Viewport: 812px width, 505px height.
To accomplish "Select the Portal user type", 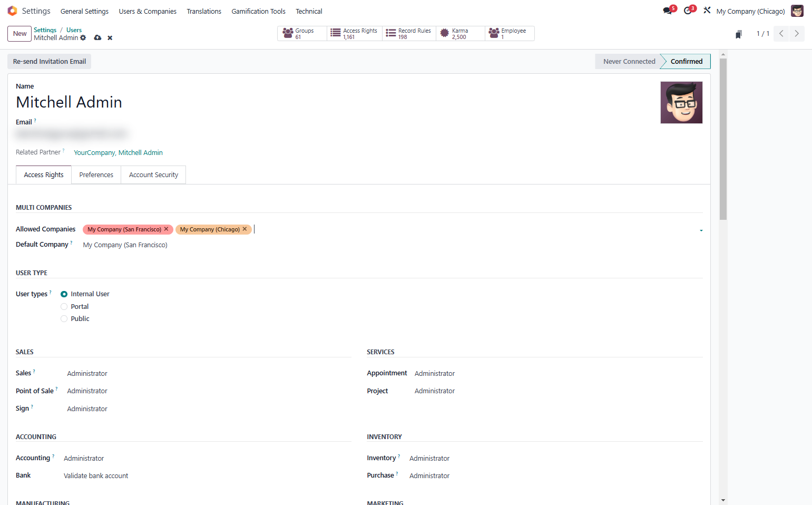I will click(64, 307).
